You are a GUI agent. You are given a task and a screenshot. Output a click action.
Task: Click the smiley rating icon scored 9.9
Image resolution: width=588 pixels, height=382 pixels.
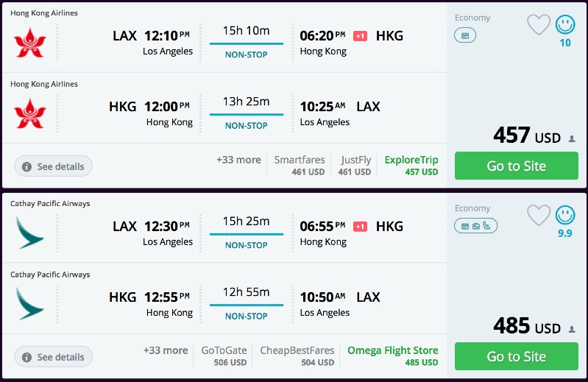click(x=565, y=216)
